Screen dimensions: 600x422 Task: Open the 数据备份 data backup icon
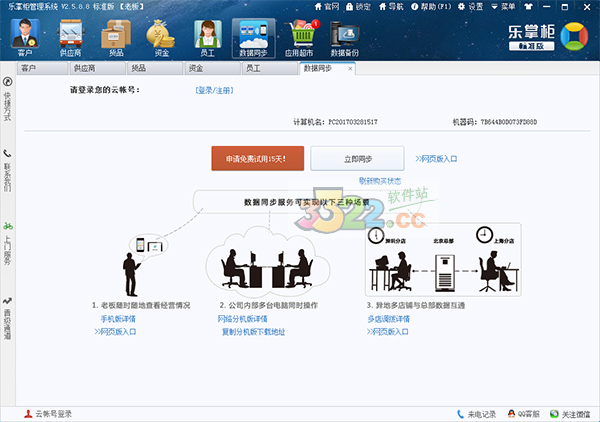coord(344,38)
